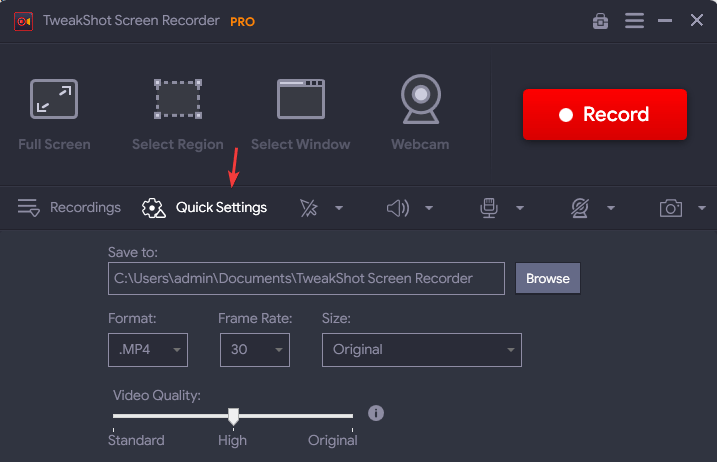This screenshot has width=717, height=462.
Task: Close the TweakShot Screen Recorder window
Action: pyautogui.click(x=697, y=20)
